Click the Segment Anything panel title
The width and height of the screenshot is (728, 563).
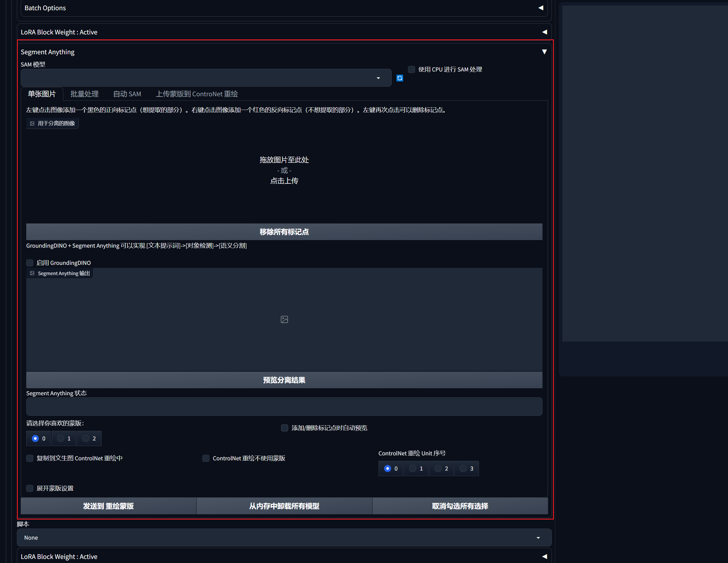coord(48,52)
